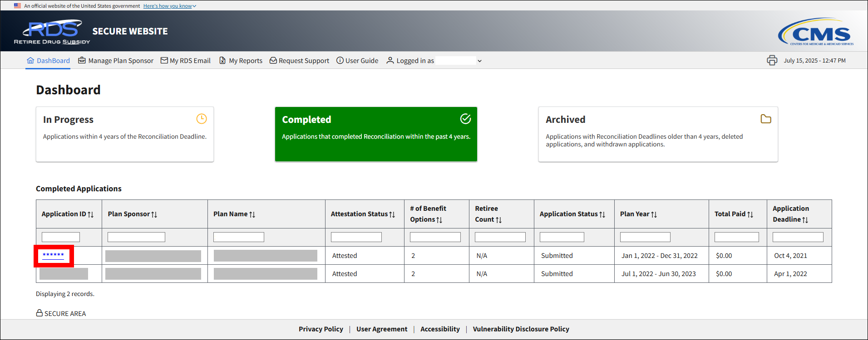868x340 pixels.
Task: Expand 'Here's how you know' banner
Action: pos(169,6)
